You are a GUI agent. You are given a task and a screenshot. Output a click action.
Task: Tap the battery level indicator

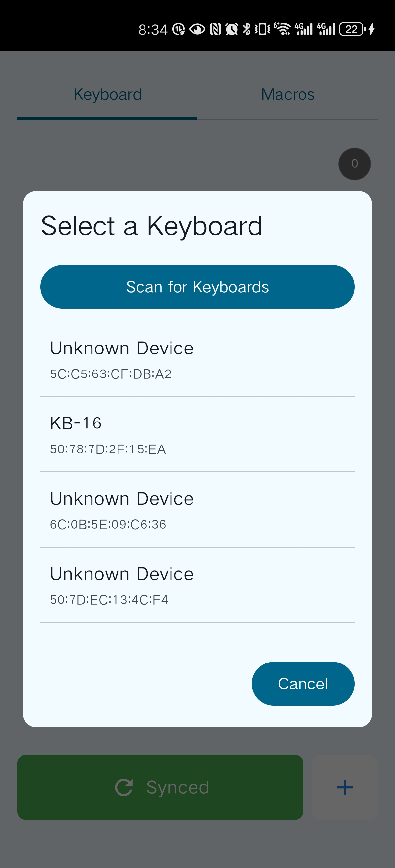(352, 29)
